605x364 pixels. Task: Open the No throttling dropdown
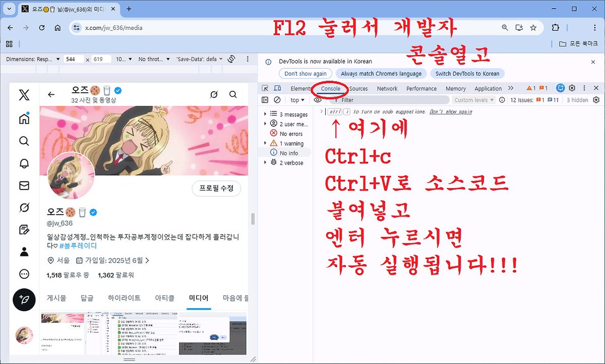tap(154, 59)
